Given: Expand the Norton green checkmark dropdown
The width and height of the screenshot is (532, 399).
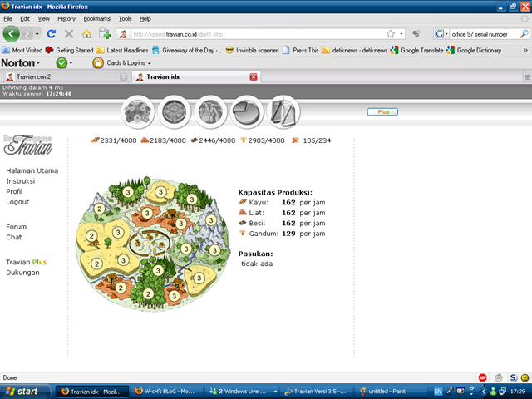Looking at the screenshot, I should pos(64,63).
